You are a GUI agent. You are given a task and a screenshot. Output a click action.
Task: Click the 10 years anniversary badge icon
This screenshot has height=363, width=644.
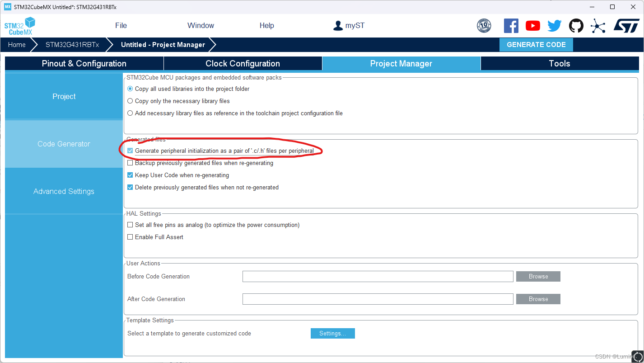point(484,26)
